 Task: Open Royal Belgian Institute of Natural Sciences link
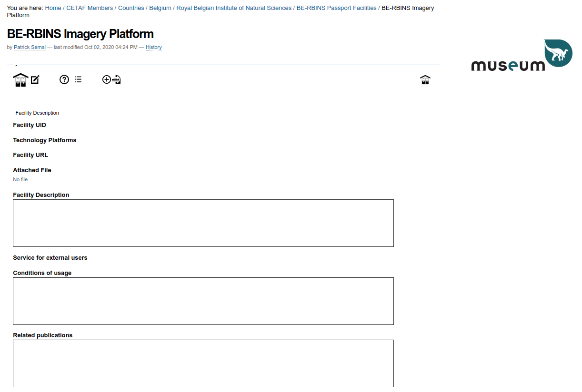[x=234, y=8]
